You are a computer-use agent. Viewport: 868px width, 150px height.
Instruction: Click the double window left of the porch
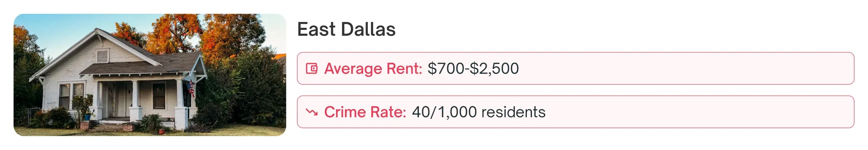coord(71,95)
